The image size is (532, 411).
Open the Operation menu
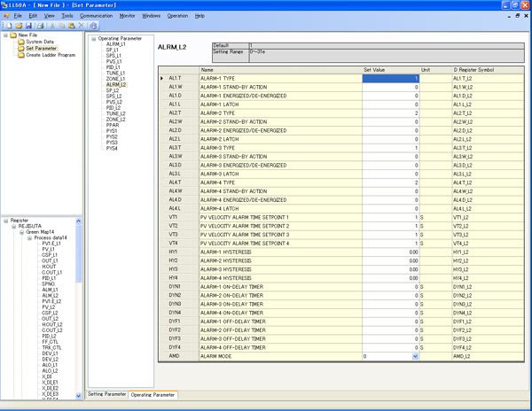tap(177, 16)
